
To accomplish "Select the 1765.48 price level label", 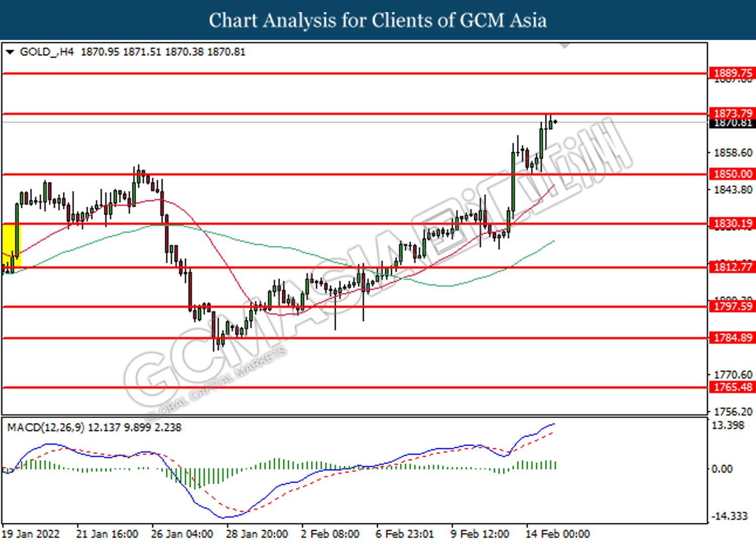I will [x=733, y=387].
